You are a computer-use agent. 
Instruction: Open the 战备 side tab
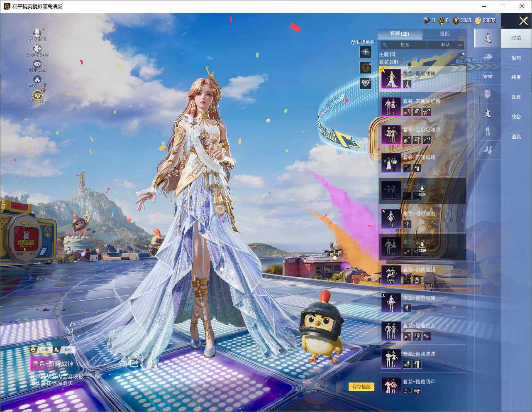[x=516, y=117]
